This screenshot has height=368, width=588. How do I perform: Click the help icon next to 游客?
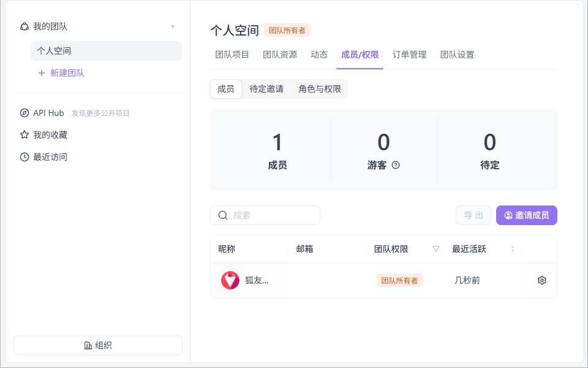click(396, 165)
